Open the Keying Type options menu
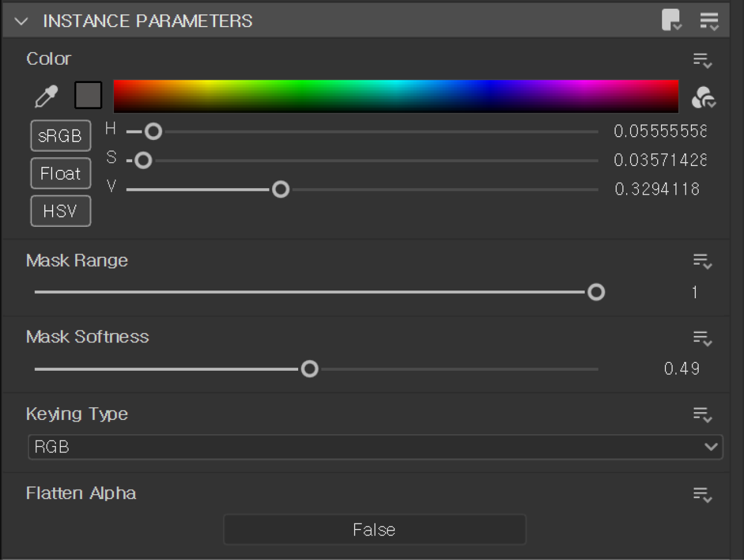Screen dimensions: 744x560 point(703,414)
